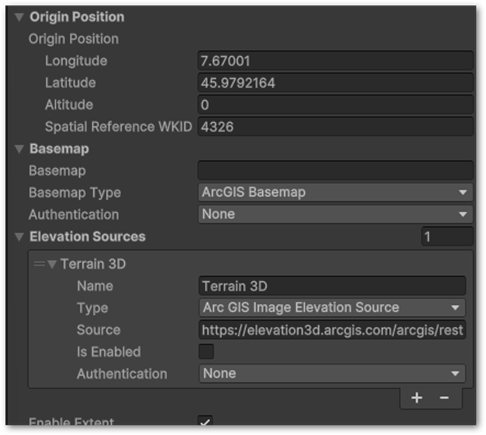Uncheck the Enable Extent checkbox
Screen dimensions: 486x435
pyautogui.click(x=205, y=421)
